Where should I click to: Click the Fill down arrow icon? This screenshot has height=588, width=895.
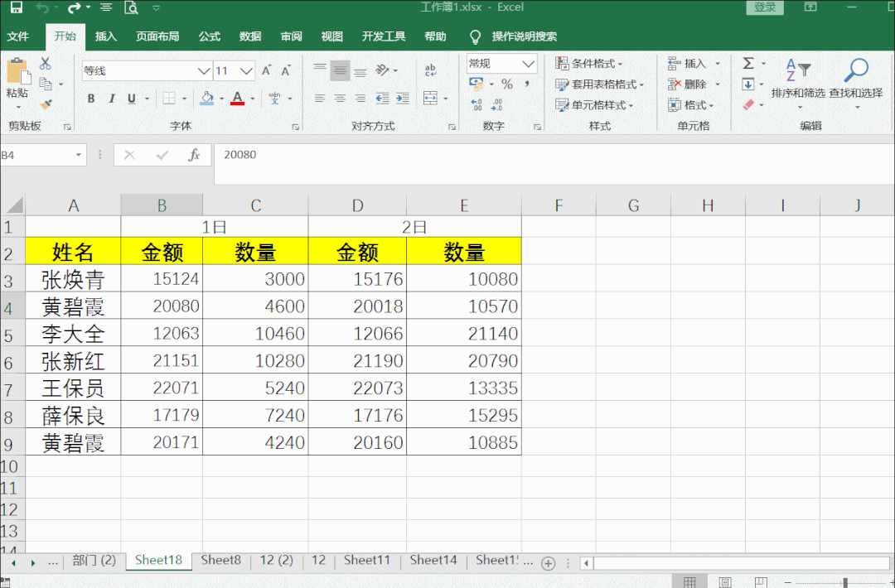tap(748, 84)
